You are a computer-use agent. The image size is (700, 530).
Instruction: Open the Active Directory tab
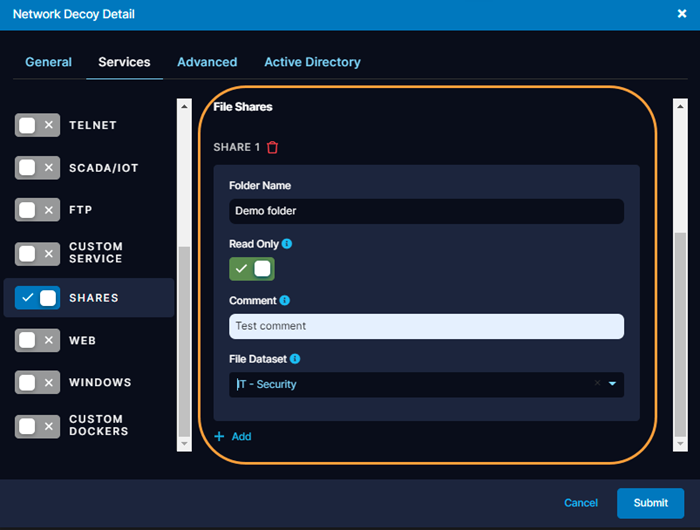312,62
